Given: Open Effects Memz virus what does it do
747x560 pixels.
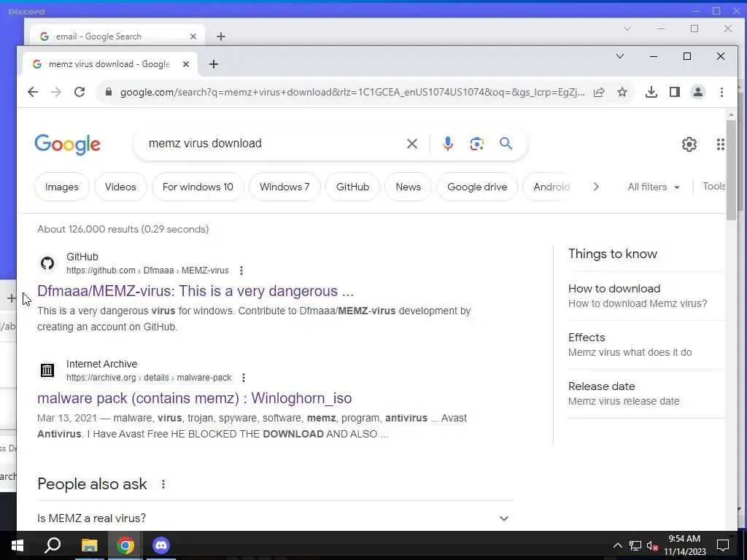Looking at the screenshot, I should coord(646,345).
